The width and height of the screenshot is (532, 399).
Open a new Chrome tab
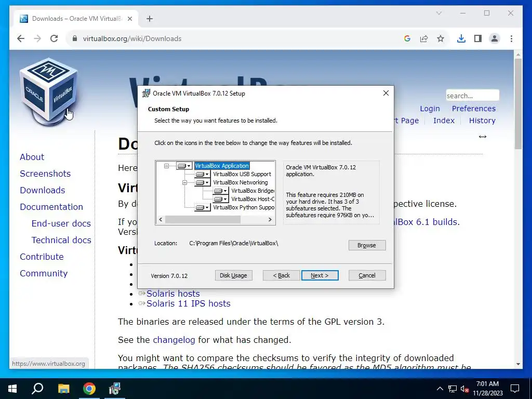click(x=150, y=19)
